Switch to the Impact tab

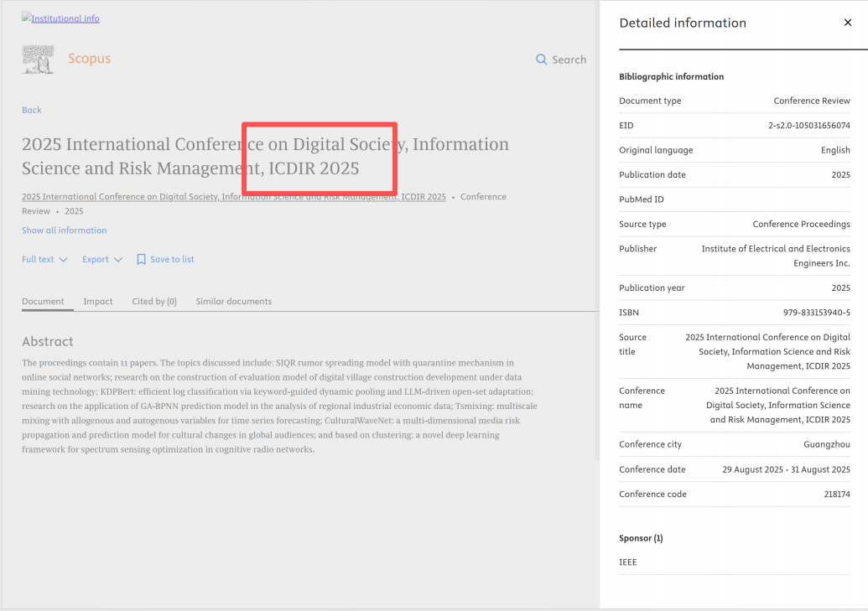[98, 302]
